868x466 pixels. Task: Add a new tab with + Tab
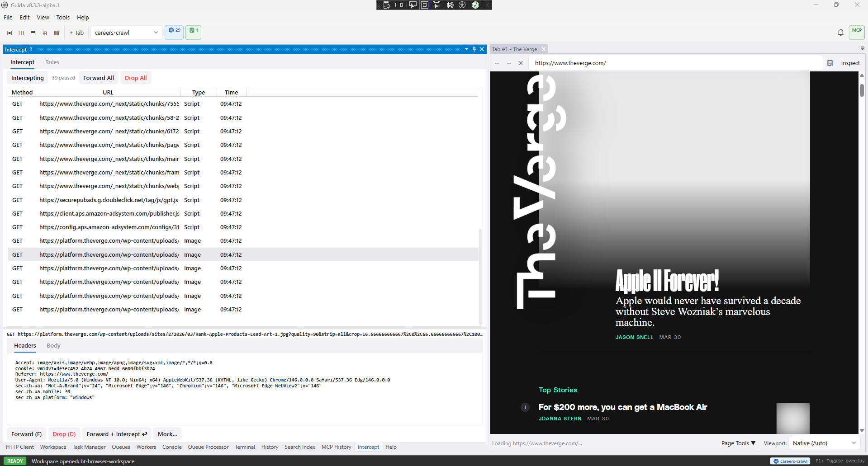[76, 33]
